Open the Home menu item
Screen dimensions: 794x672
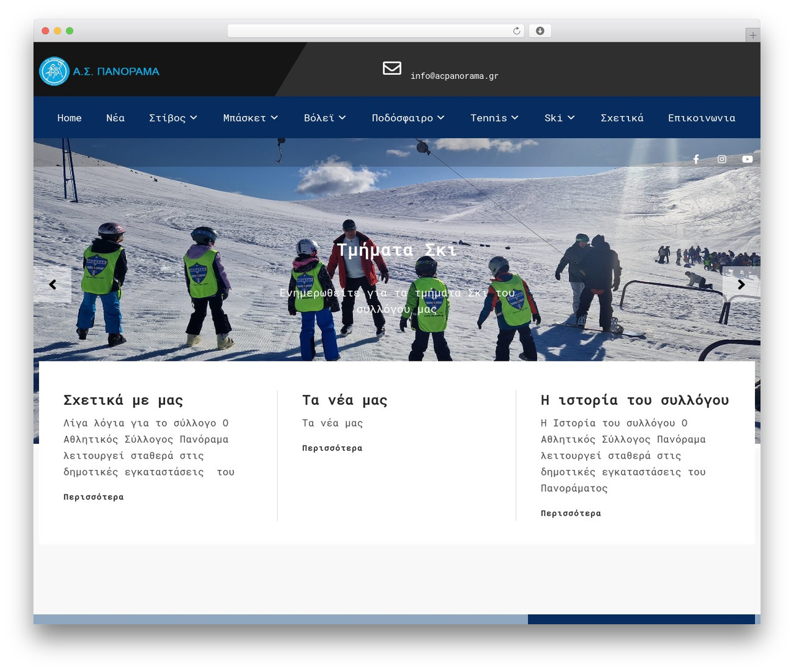(69, 118)
